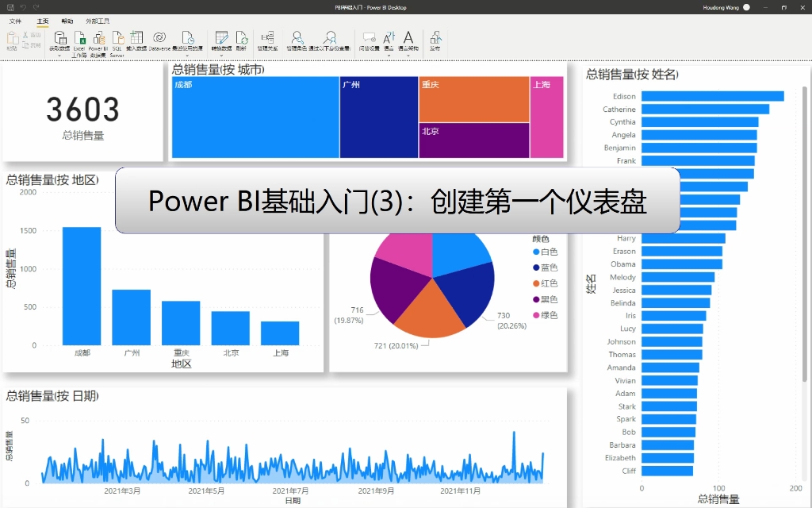Click the Undo arrow in the title bar
The image size is (812, 508).
[23, 7]
